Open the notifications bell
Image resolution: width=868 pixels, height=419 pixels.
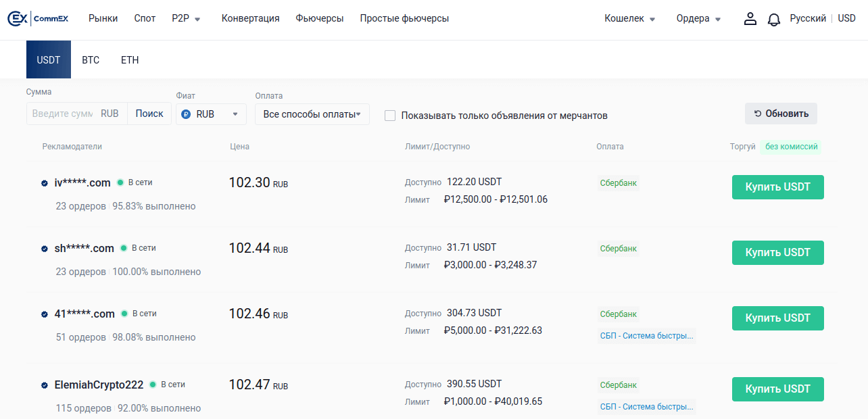pyautogui.click(x=774, y=20)
